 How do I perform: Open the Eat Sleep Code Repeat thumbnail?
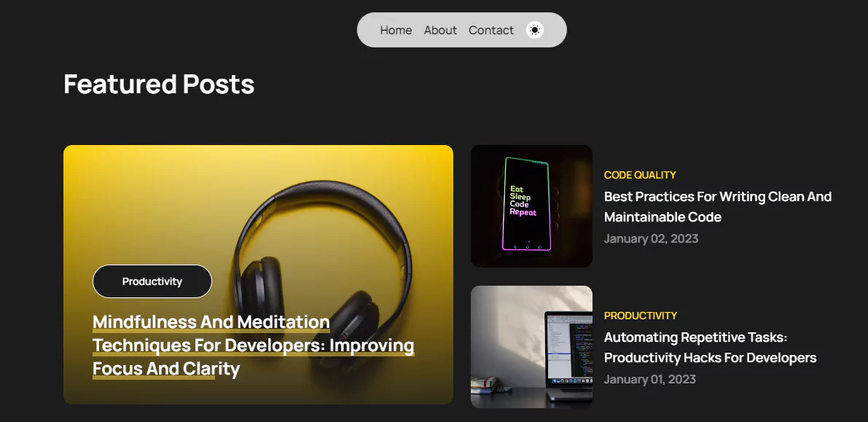click(531, 206)
